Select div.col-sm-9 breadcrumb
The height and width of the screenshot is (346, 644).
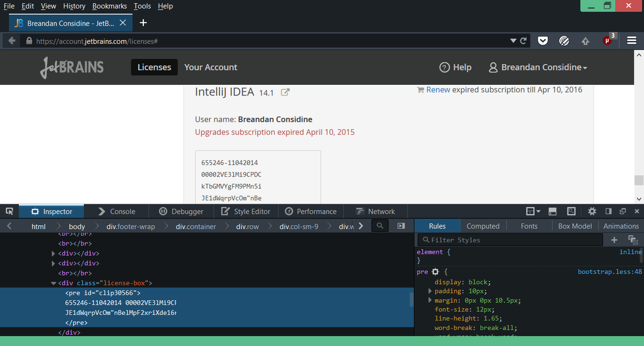pyautogui.click(x=299, y=226)
